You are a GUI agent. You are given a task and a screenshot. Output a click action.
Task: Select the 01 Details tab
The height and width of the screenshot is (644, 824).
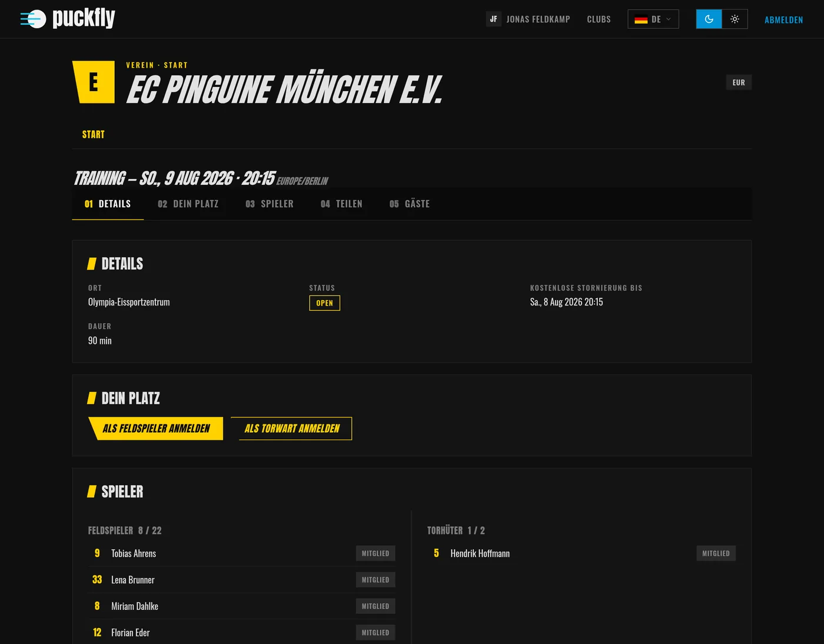[108, 204]
